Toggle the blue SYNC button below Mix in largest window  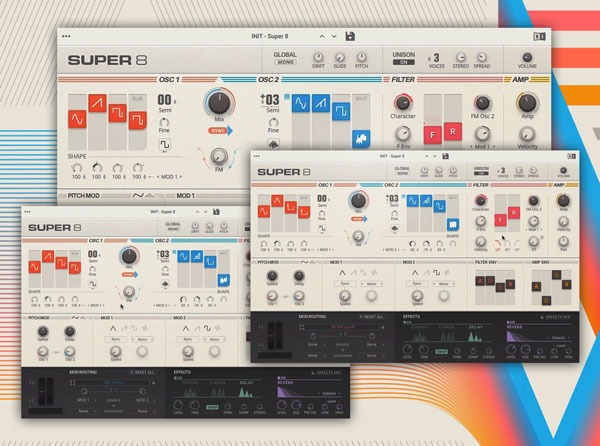[215, 130]
